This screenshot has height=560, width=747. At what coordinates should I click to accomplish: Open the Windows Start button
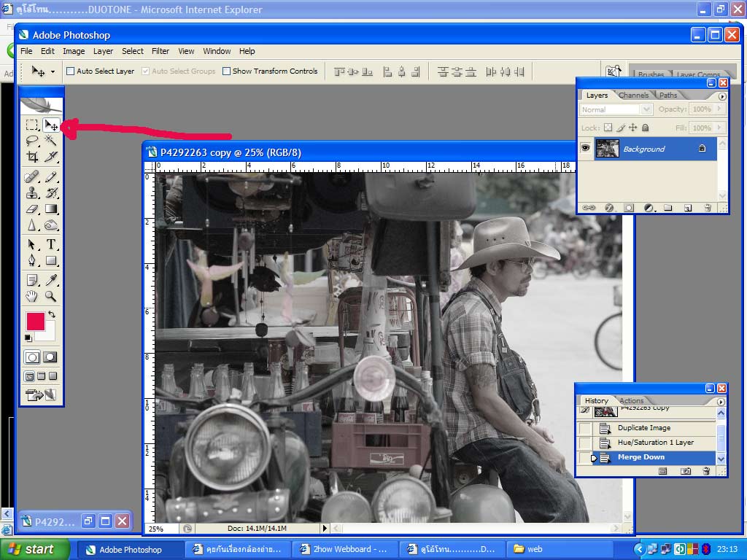click(32, 549)
